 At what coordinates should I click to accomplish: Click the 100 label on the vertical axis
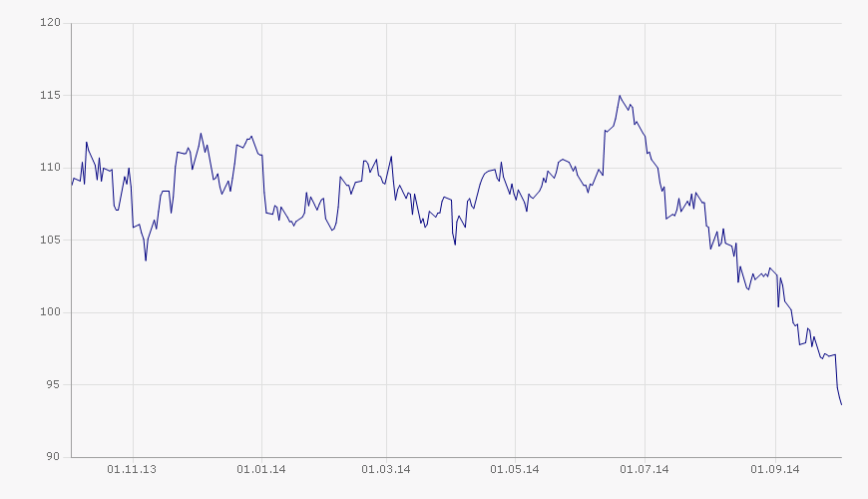[52, 312]
